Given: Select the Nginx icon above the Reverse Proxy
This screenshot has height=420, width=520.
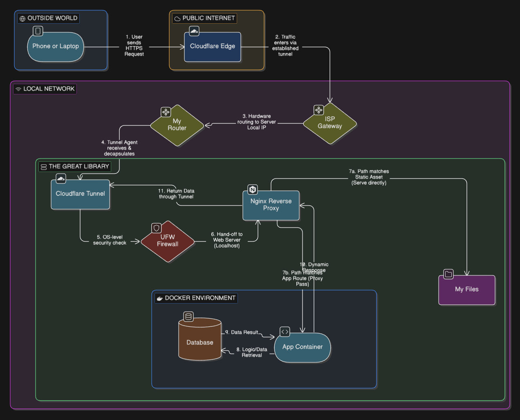Looking at the screenshot, I should point(252,189).
